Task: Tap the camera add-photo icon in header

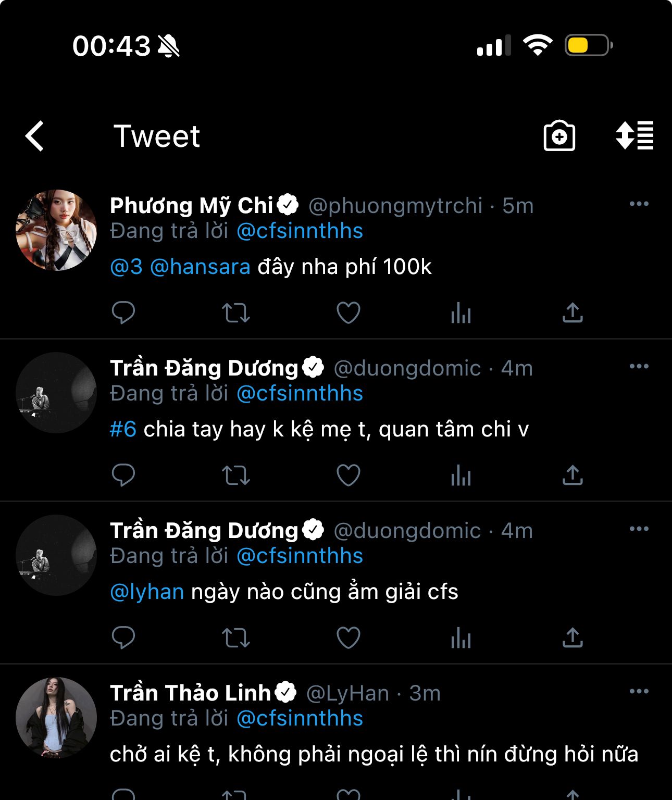Action: [559, 136]
